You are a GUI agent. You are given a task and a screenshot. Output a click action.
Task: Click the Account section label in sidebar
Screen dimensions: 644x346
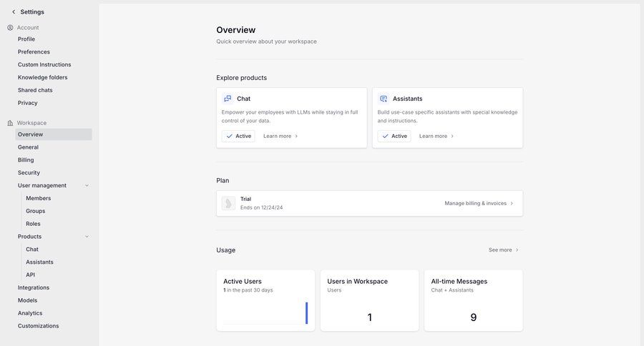pyautogui.click(x=28, y=27)
